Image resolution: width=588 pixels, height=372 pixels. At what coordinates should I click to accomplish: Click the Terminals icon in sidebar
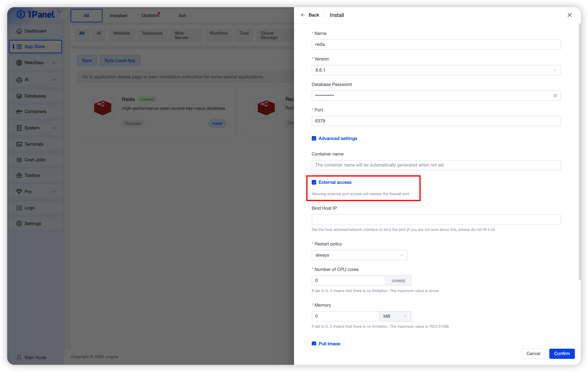(x=19, y=144)
